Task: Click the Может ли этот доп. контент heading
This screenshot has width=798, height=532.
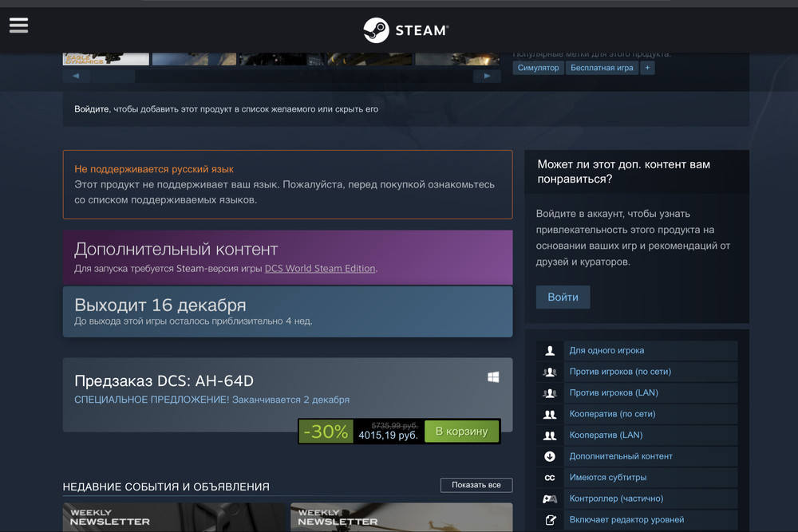Action: (623, 171)
